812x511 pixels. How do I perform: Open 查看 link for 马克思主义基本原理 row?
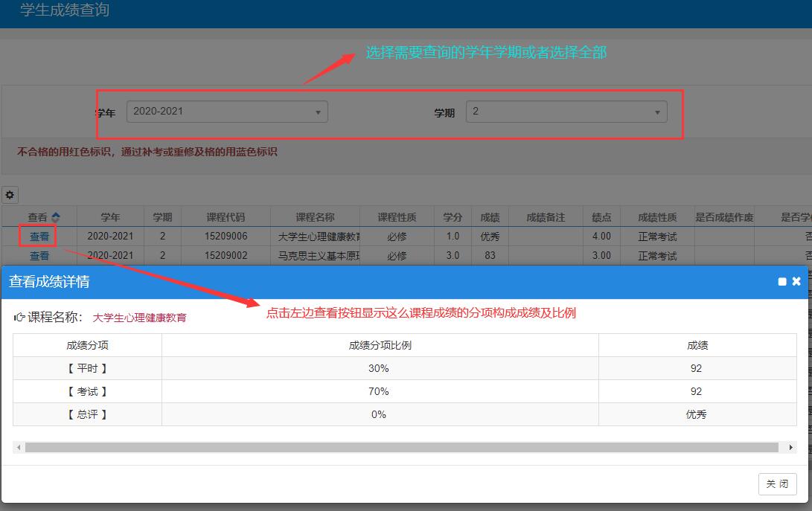pyautogui.click(x=39, y=256)
